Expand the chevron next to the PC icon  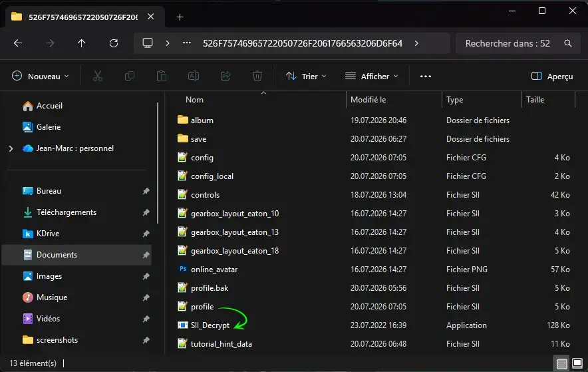coord(168,43)
